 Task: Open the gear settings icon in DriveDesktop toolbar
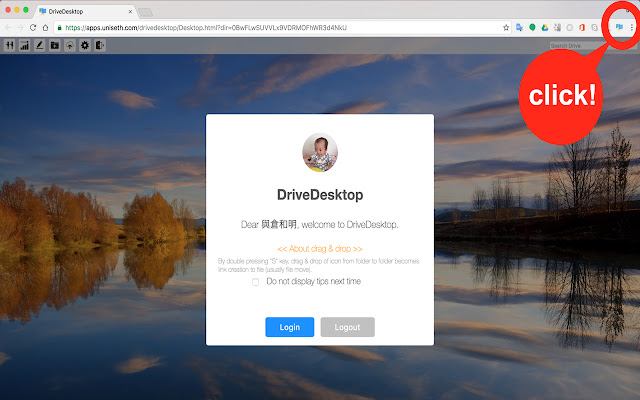point(85,45)
